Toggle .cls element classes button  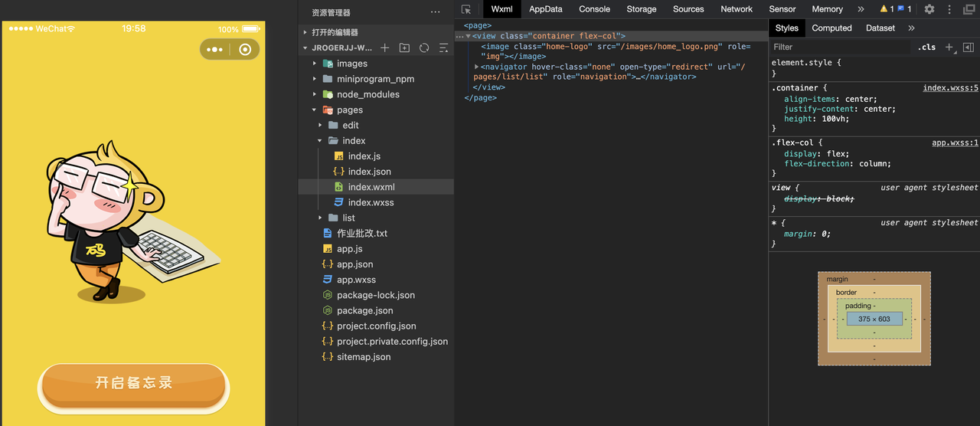click(927, 47)
